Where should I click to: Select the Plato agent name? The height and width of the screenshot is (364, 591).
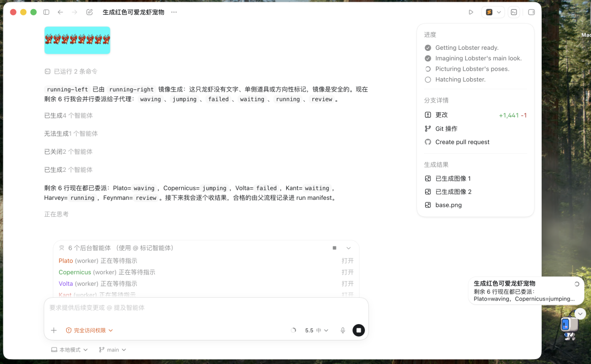pyautogui.click(x=66, y=261)
